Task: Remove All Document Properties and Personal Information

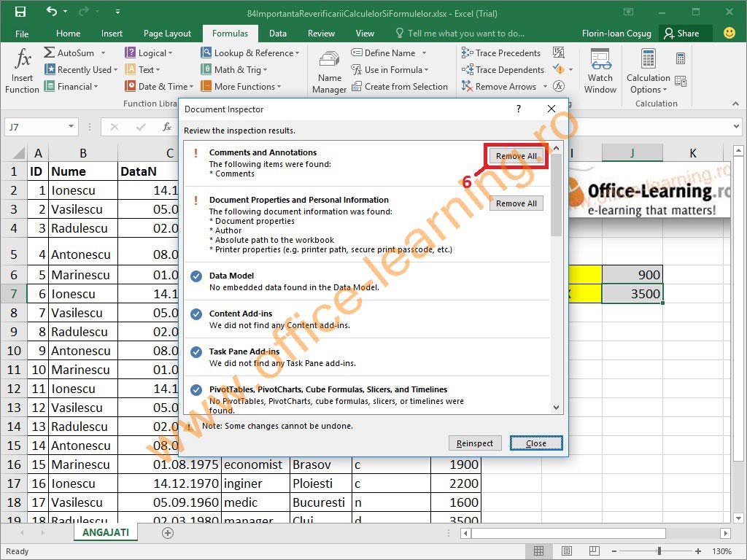Action: pos(516,203)
